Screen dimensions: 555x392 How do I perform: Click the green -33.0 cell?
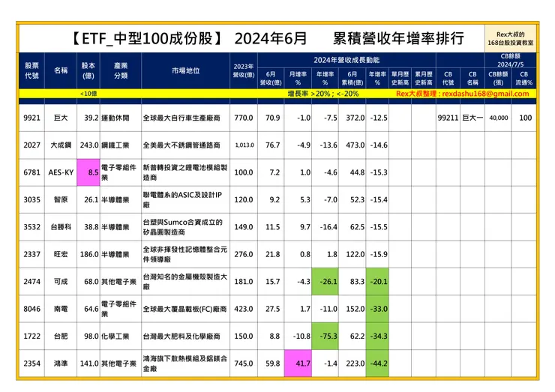coord(377,309)
